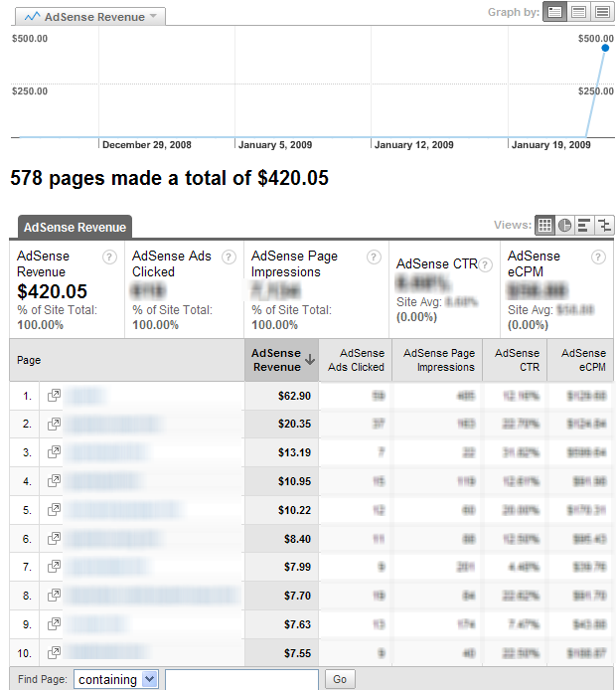Select the middle Graph by view icon
This screenshot has width=616, height=690.
tap(578, 12)
